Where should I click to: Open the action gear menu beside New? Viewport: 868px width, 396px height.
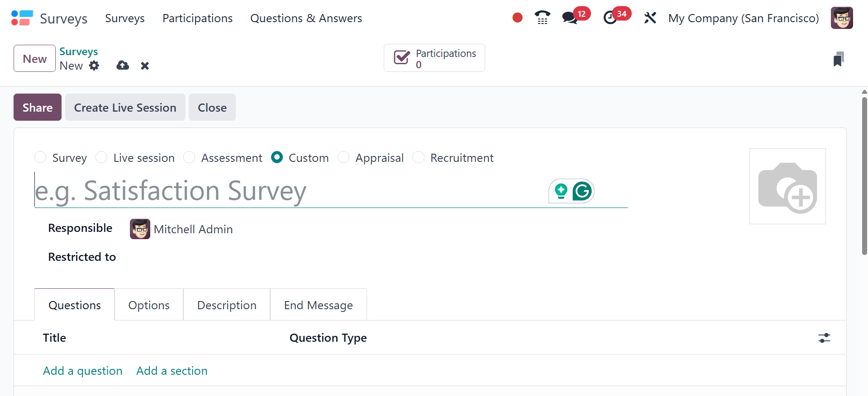[94, 66]
